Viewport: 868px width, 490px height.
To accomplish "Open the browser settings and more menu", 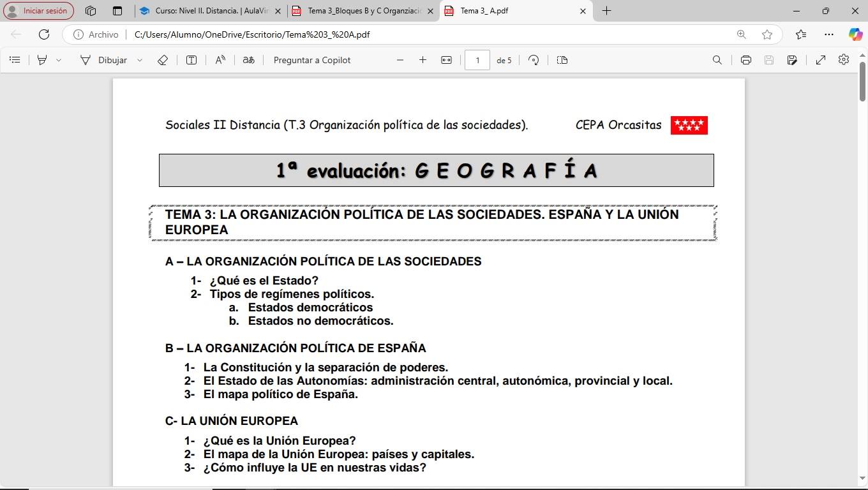I will tap(829, 34).
